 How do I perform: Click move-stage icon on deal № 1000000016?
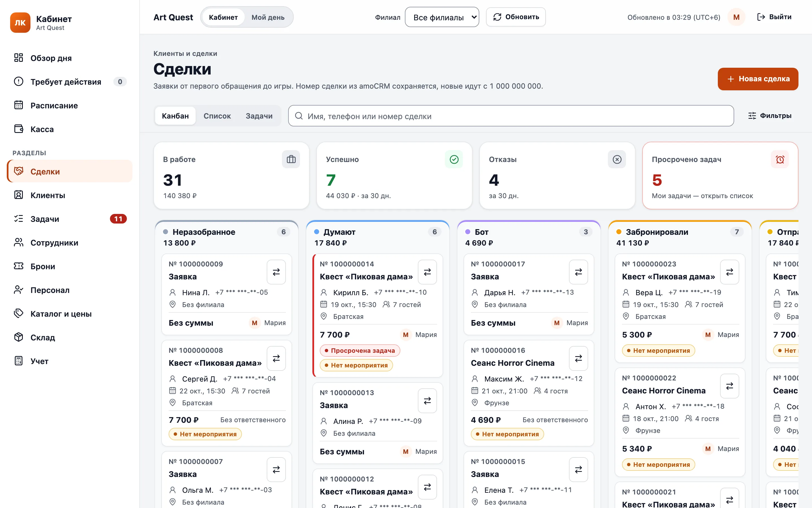click(x=579, y=358)
